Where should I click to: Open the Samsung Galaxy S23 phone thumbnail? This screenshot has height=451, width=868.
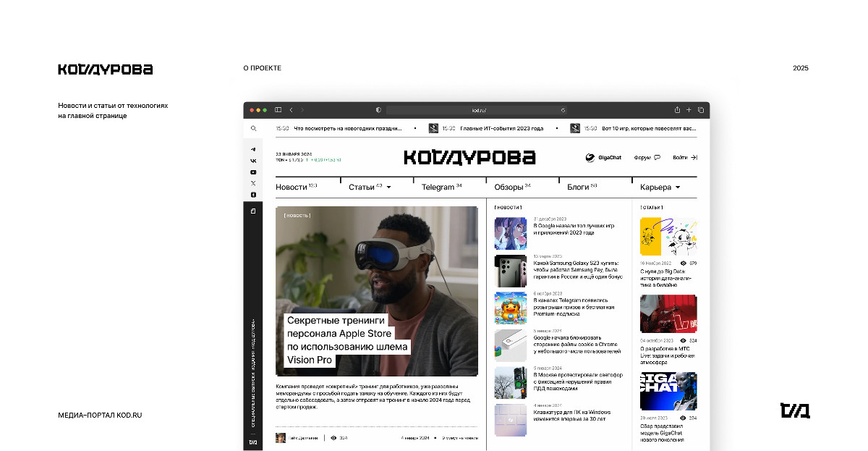click(511, 271)
